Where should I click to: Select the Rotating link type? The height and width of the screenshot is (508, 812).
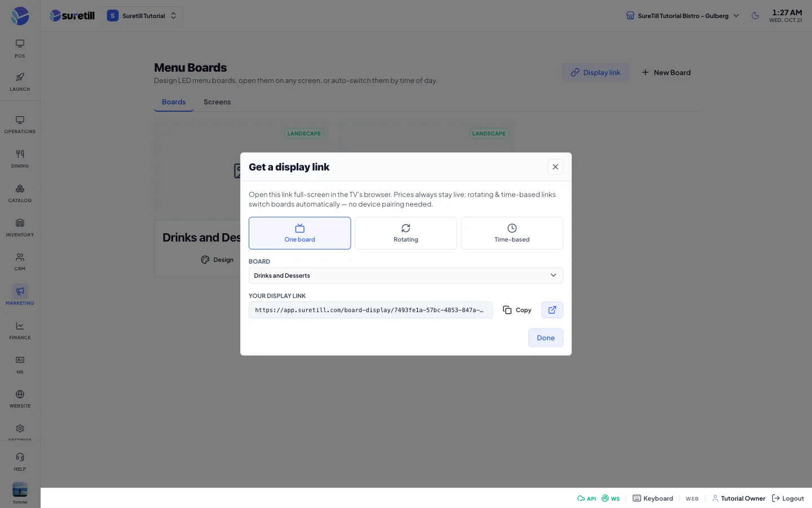click(x=406, y=233)
